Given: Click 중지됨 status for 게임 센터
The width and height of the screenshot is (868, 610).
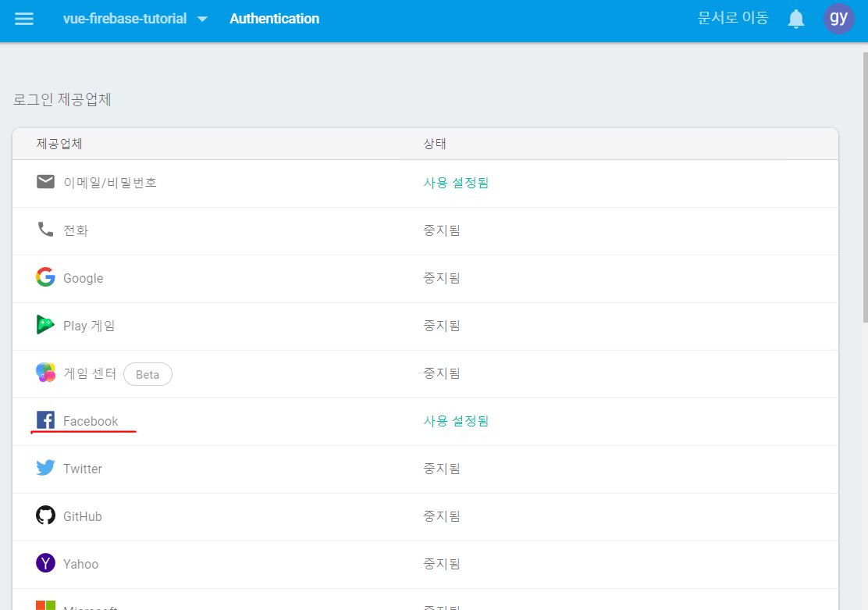Looking at the screenshot, I should click(x=442, y=373).
